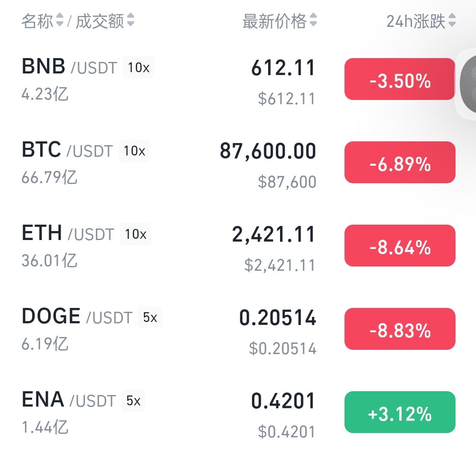Select the 24h涨跌 column header
Viewport: 476px width, 451px height.
(x=416, y=20)
